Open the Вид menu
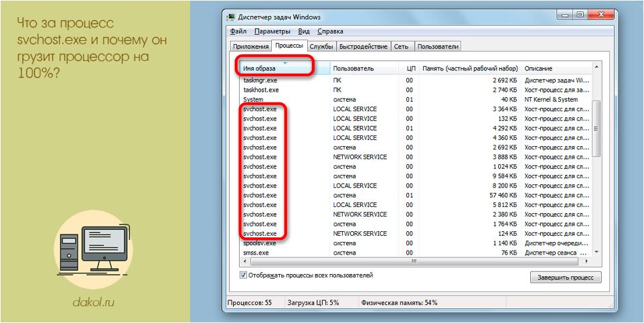The width and height of the screenshot is (644, 323). pos(304,31)
